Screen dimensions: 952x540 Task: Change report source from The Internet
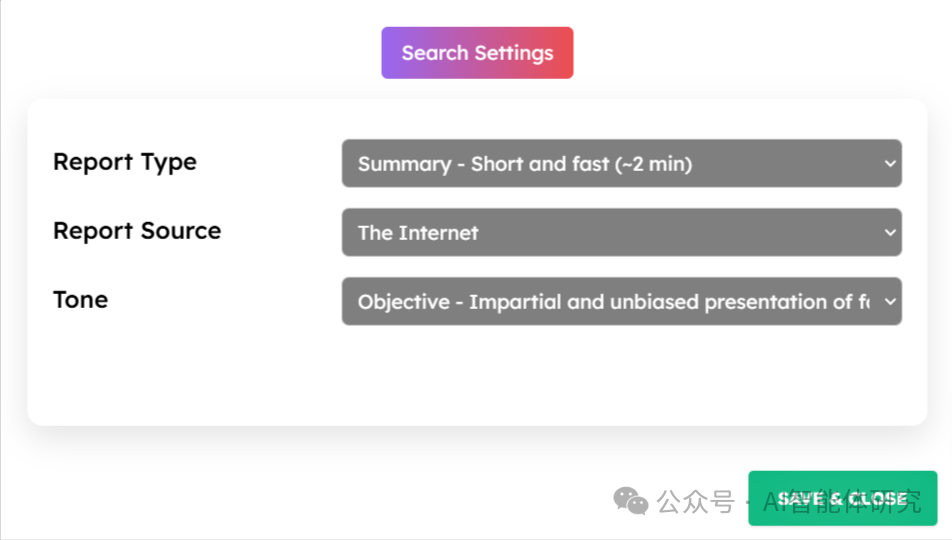(622, 232)
